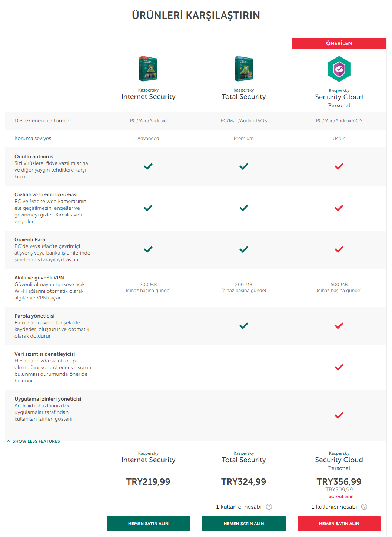The image size is (392, 537).
Task: Click Security Cloud's Veri sızıntısı denetleyicisi checkmark
Action: tap(339, 367)
